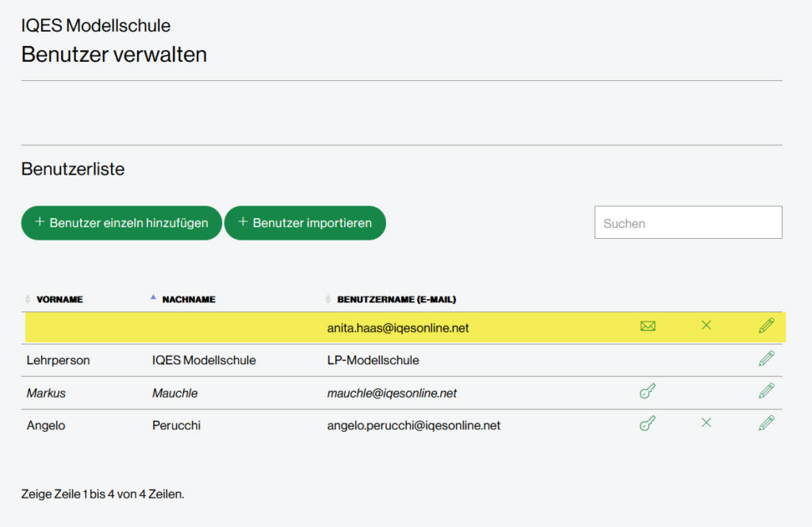Viewport: 812px width, 527px height.
Task: Click Benutzer verwalten page title
Action: [114, 55]
